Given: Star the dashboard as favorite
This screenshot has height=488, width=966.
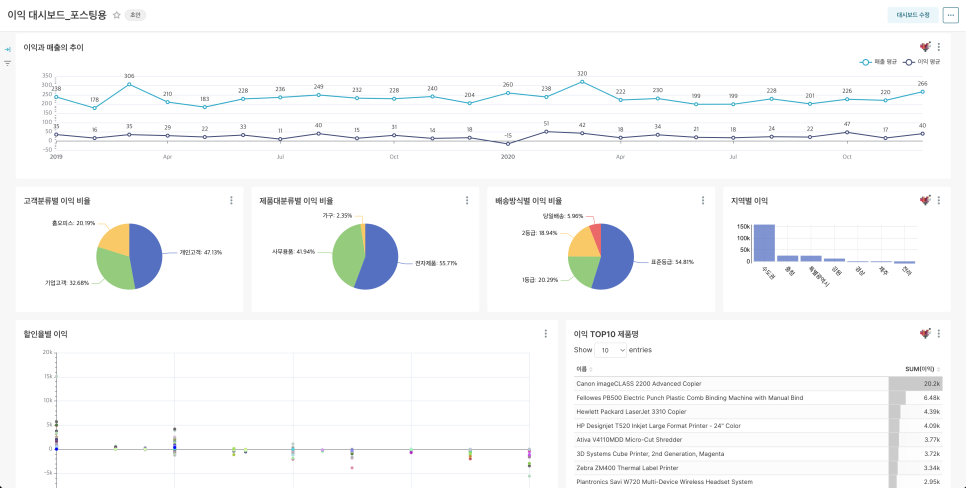Looking at the screenshot, I should [116, 15].
